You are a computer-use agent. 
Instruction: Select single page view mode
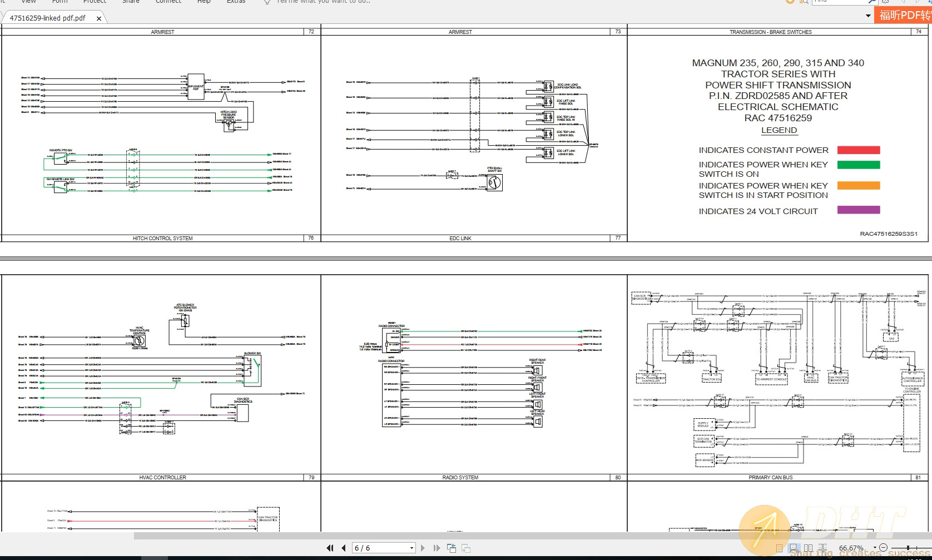point(780,548)
